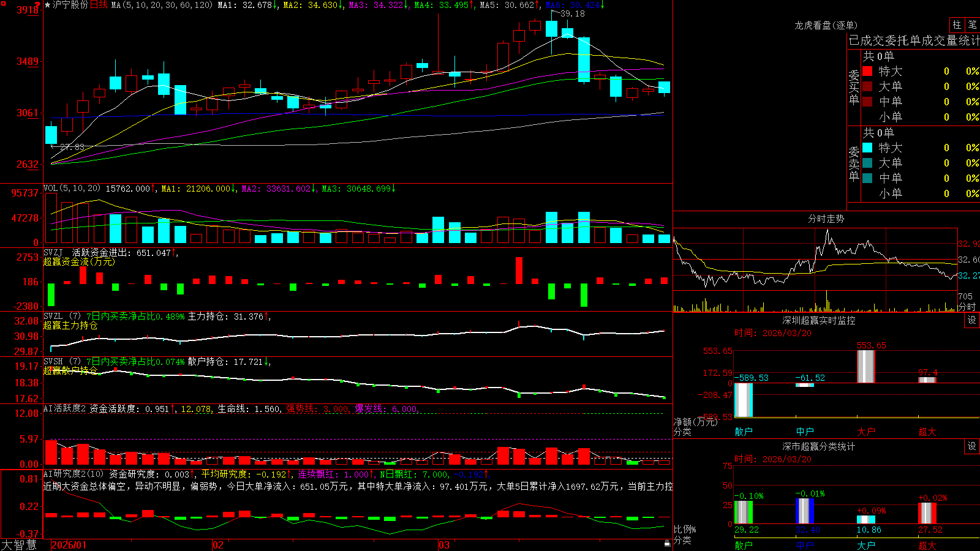Click the 散户 bar showing -589.53
The height and width of the screenshot is (551, 980).
coord(744,400)
